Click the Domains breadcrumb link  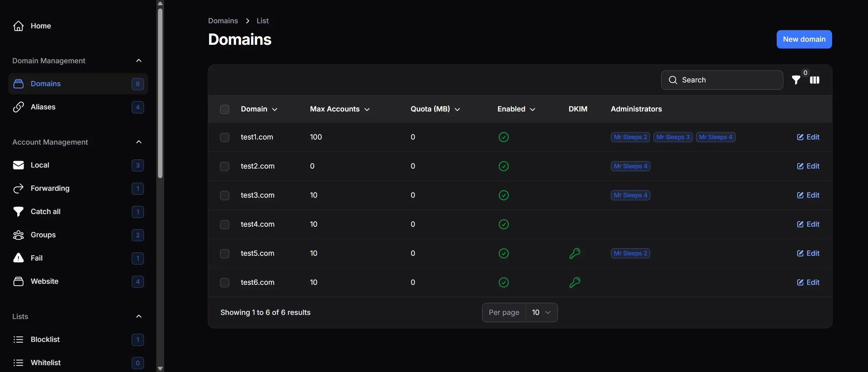tap(223, 21)
